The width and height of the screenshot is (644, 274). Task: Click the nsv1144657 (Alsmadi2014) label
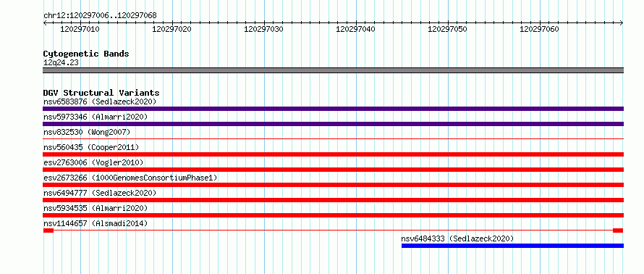point(96,223)
